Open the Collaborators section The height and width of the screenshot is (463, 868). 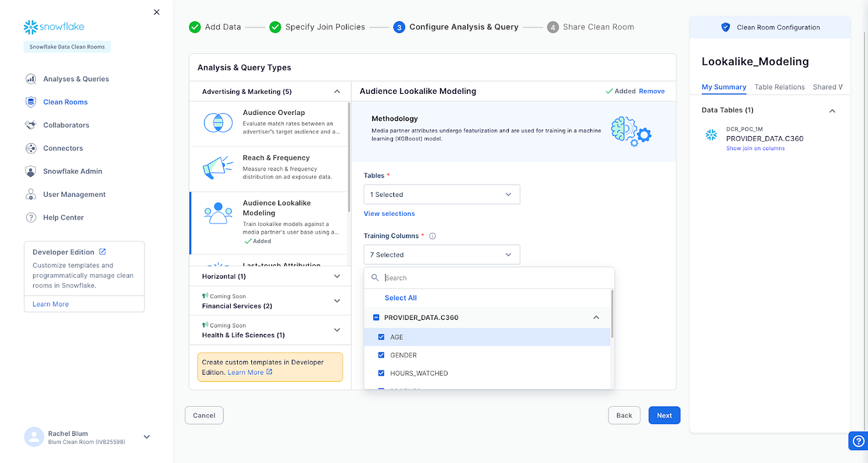coord(66,125)
